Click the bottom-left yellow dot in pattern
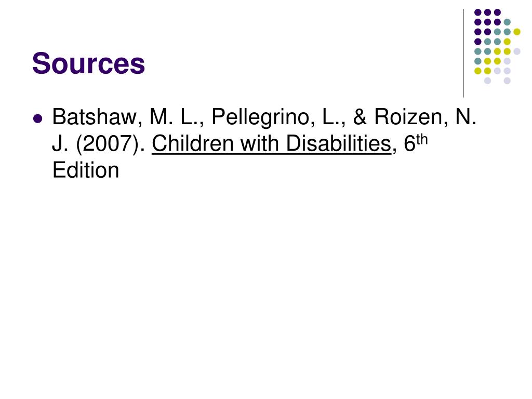The image size is (532, 399). coord(478,71)
